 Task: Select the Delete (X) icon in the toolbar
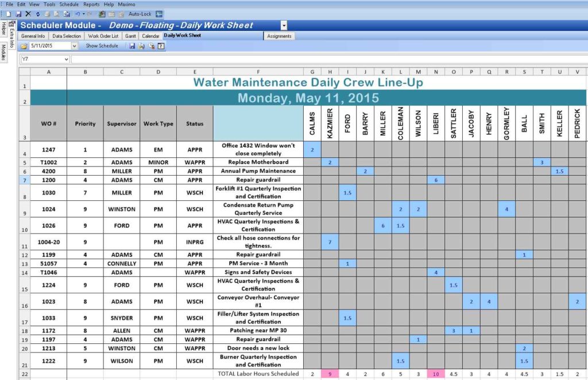(x=28, y=14)
